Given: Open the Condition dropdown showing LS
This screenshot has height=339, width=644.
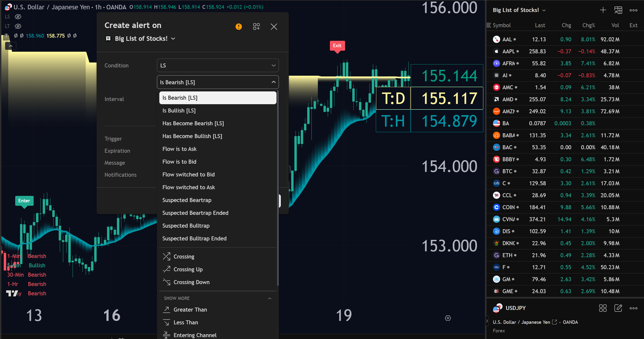Looking at the screenshot, I should tap(218, 65).
